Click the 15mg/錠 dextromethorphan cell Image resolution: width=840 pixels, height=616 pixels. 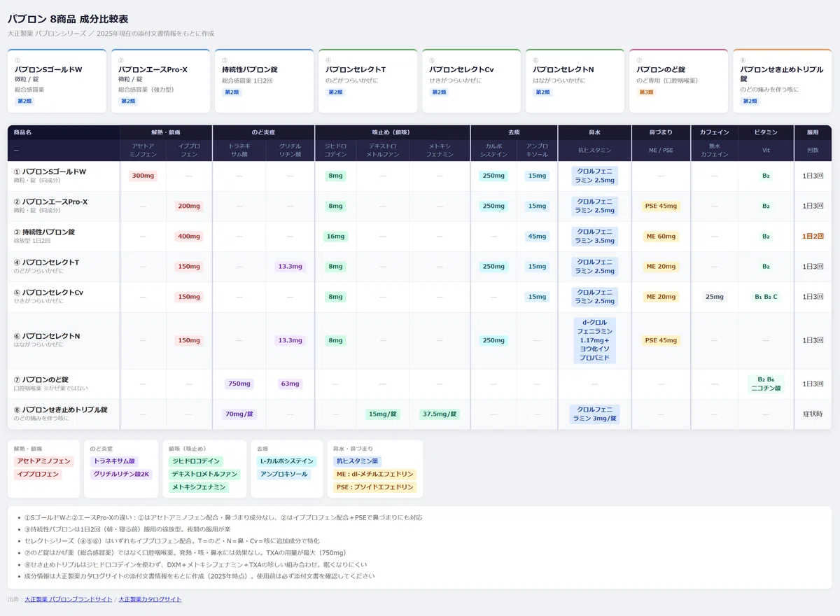[382, 414]
